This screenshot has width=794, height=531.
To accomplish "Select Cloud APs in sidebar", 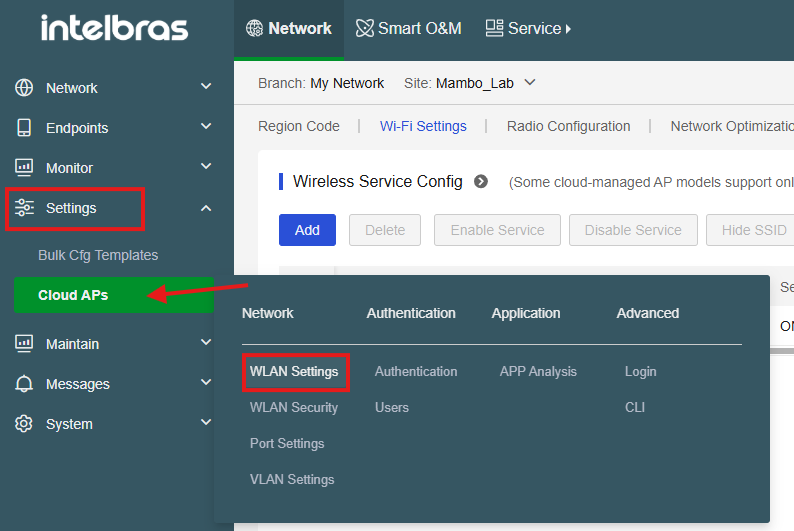I will coord(114,295).
